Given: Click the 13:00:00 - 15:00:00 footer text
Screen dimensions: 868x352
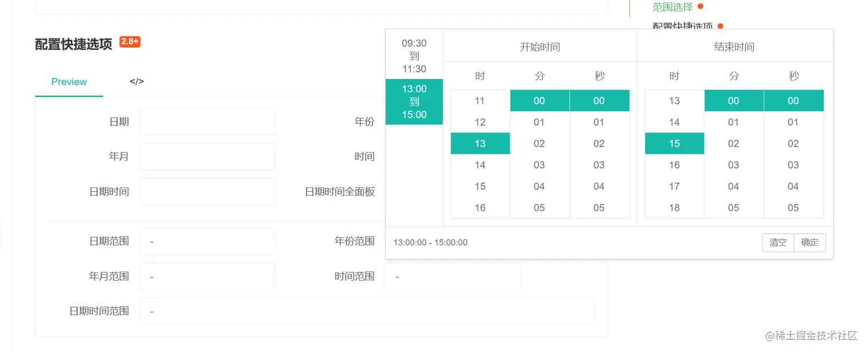Looking at the screenshot, I should click(431, 243).
